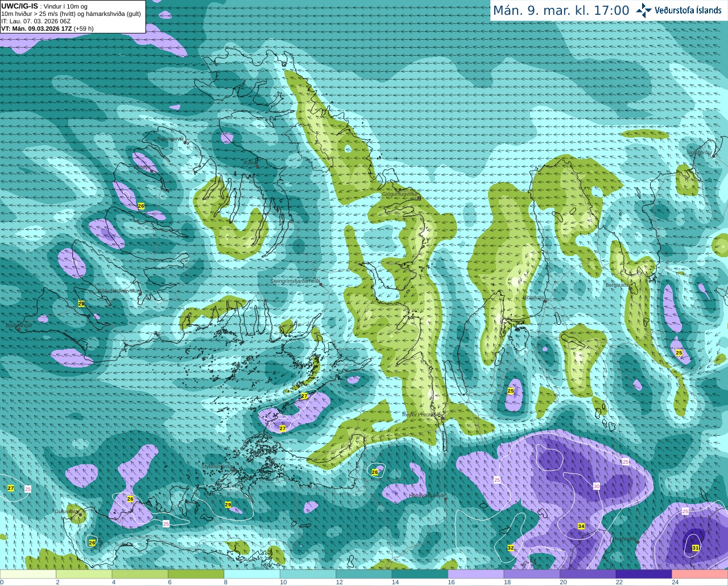
Task: Click the 12–14 m/s legend swatch
Action: click(x=364, y=574)
